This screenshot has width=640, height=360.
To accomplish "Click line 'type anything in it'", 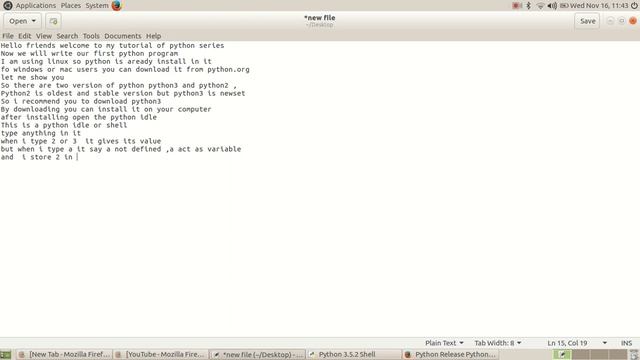I will (x=41, y=133).
